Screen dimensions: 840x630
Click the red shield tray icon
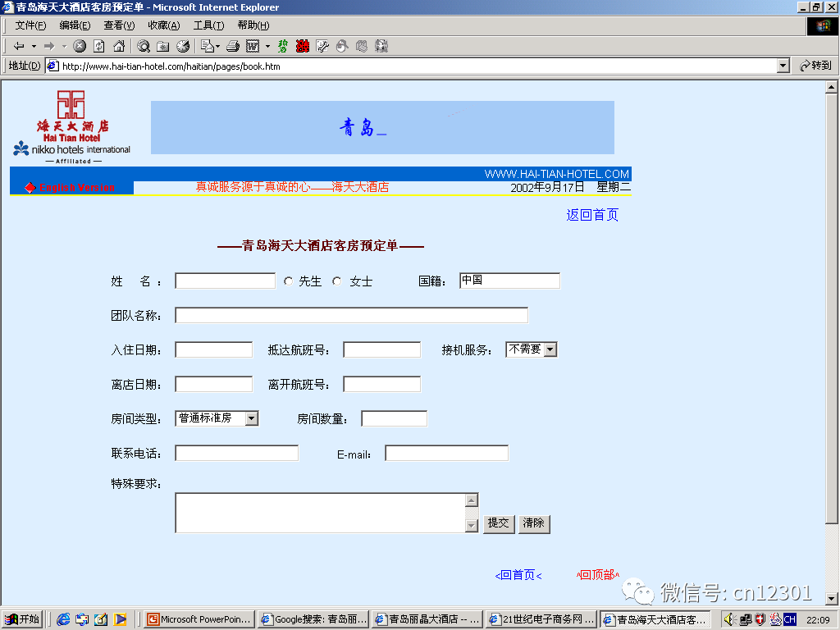(x=760, y=619)
